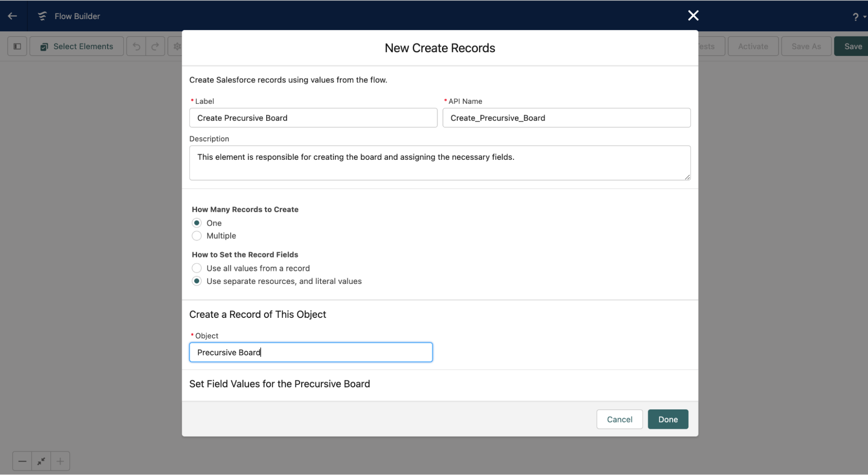
Task: Click Done to save the element
Action: point(668,419)
